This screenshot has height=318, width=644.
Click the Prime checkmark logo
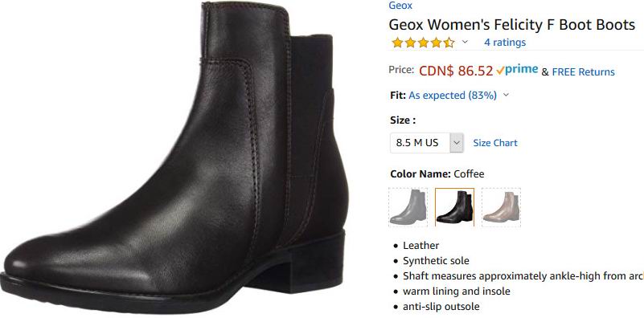517,70
